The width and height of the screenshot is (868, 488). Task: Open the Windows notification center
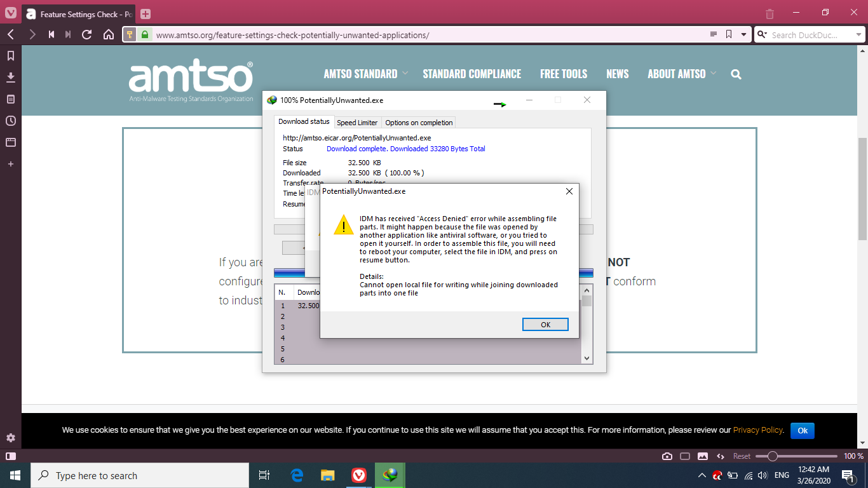[x=848, y=475]
